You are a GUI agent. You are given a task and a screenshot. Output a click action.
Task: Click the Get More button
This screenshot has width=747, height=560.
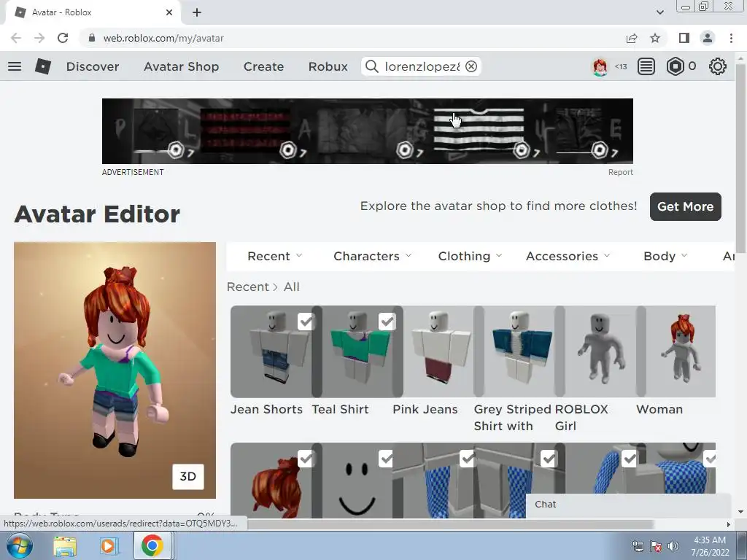pyautogui.click(x=686, y=206)
